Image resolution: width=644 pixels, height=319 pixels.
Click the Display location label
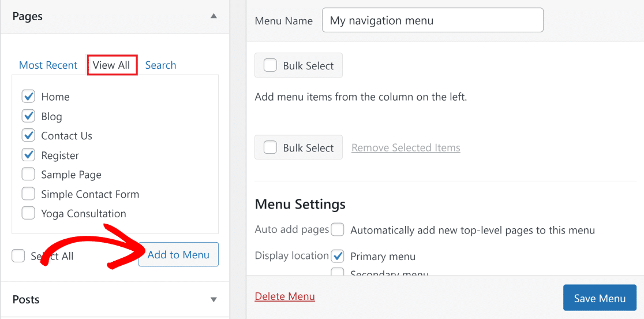tap(291, 255)
